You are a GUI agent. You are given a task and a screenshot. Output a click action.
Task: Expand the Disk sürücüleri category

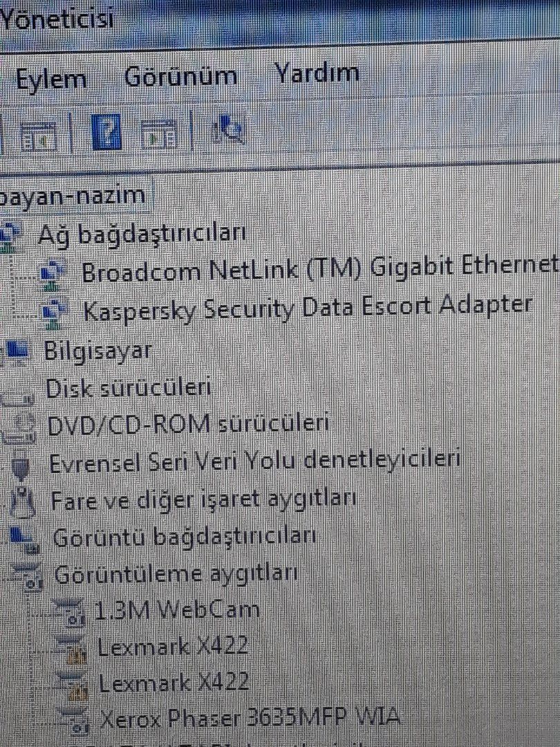[x=128, y=388]
